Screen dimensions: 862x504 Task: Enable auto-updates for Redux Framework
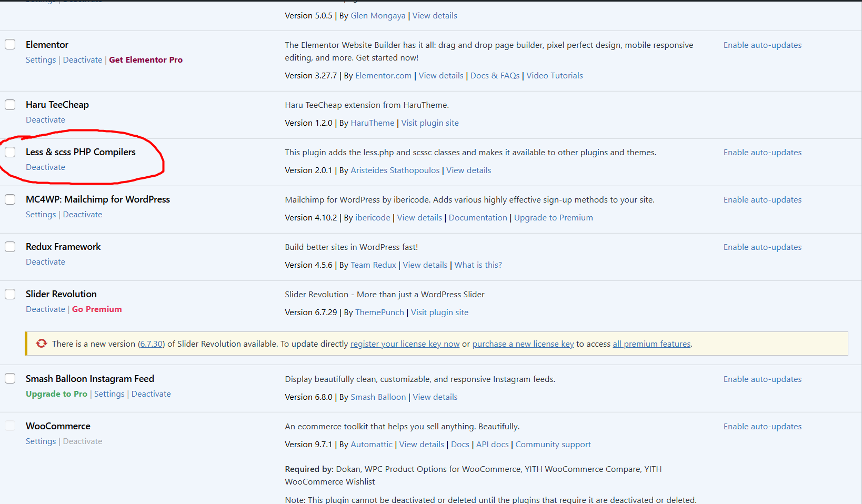pos(763,247)
